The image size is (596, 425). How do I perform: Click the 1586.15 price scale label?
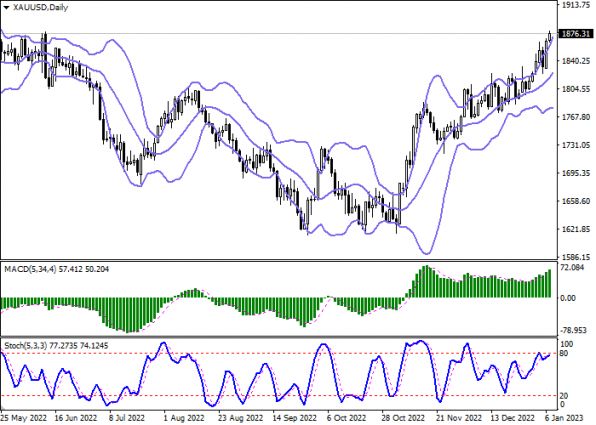tap(576, 257)
